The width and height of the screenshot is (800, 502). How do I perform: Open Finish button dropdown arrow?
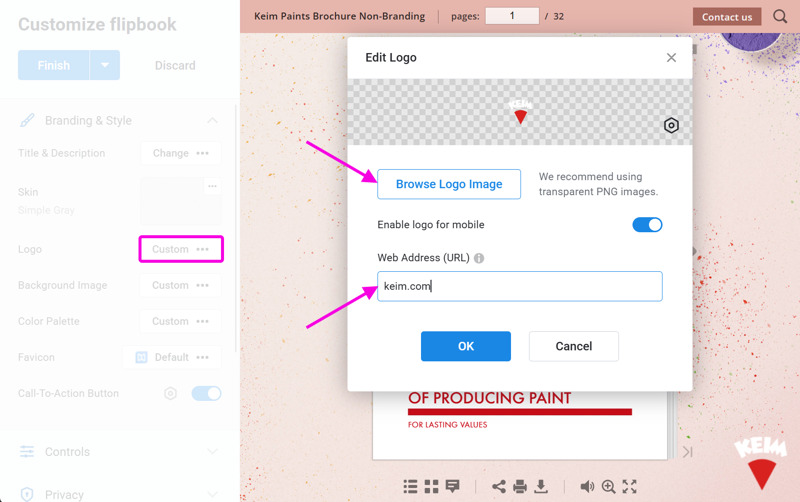[x=105, y=65]
